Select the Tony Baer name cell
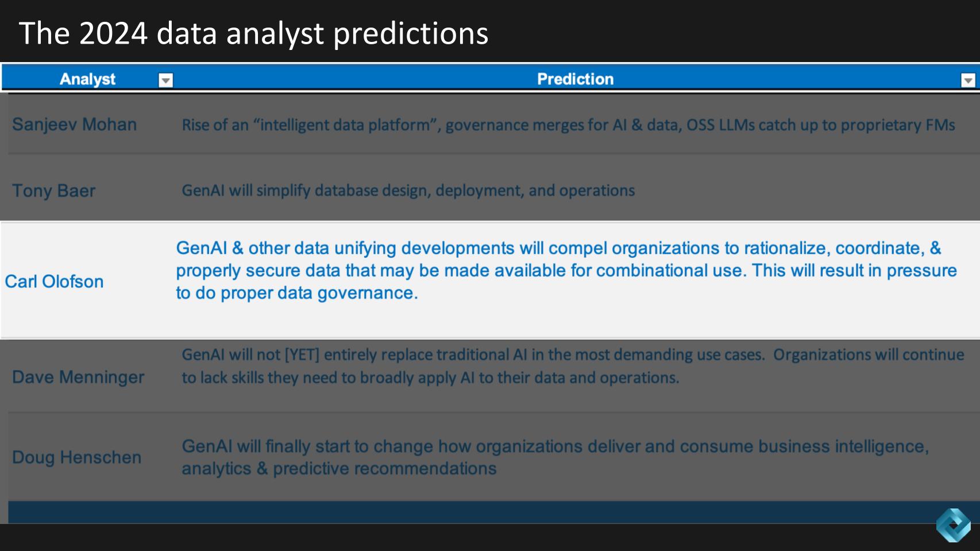Screen dimensions: 980x551 pos(54,191)
